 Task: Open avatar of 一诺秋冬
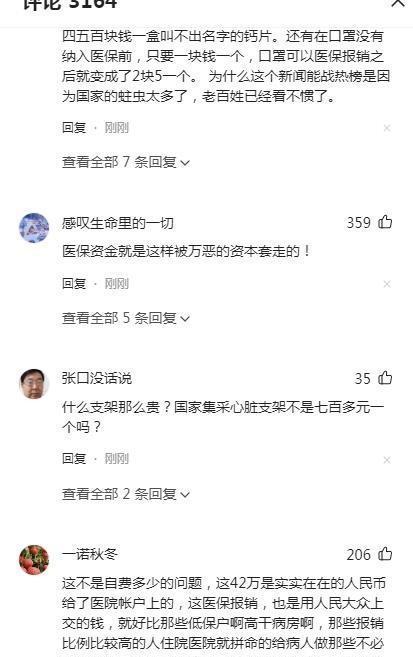[x=34, y=559]
